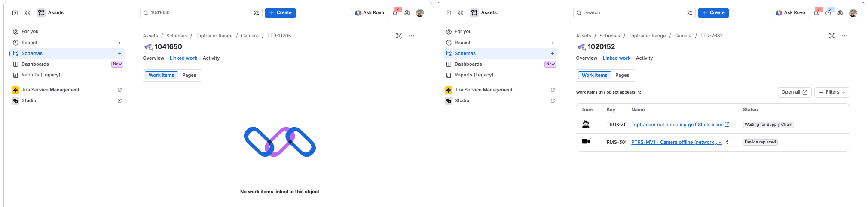Select the Linked work tab for object 1041650
The width and height of the screenshot is (868, 207).
(183, 58)
